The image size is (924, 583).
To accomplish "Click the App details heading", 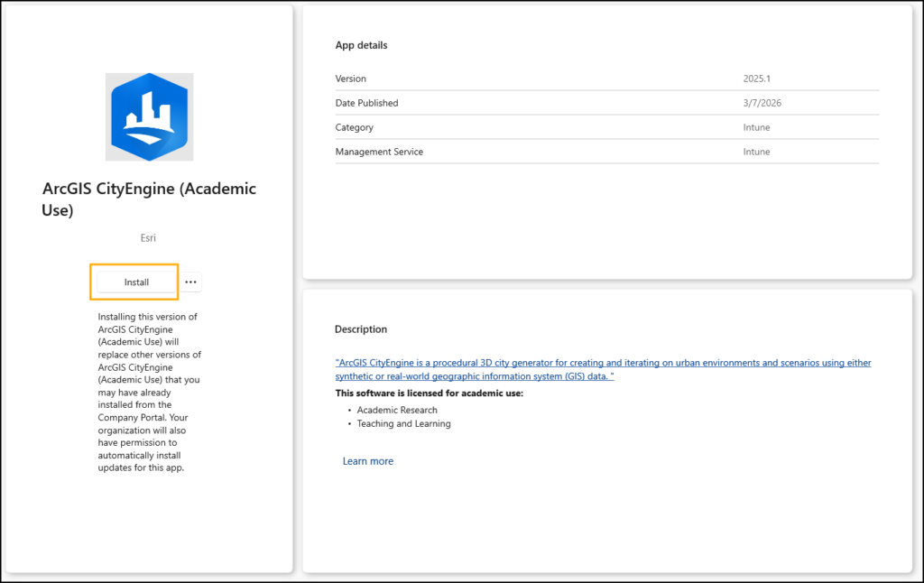I will pyautogui.click(x=361, y=45).
